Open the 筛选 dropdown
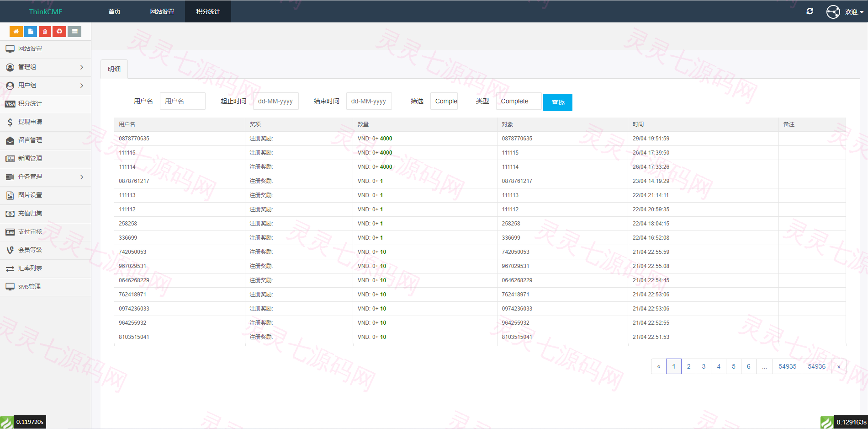Image resolution: width=868 pixels, height=429 pixels. pos(444,101)
